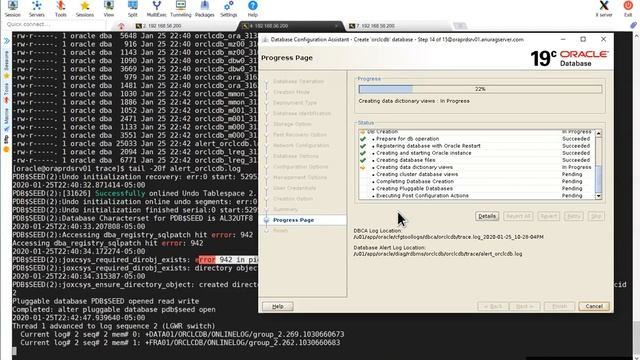This screenshot has width=640, height=360.
Task: Open the Sessions sidebar tab
Action: [6, 64]
